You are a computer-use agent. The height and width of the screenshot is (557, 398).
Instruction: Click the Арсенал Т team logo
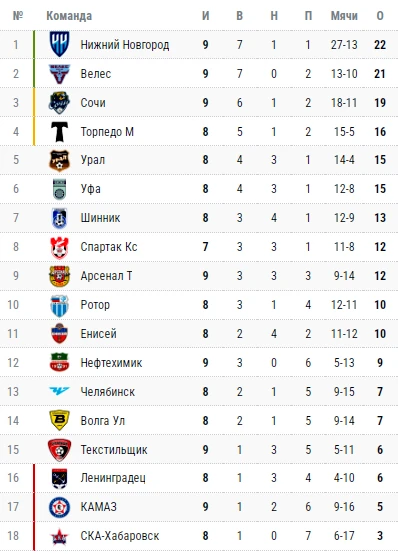59,276
